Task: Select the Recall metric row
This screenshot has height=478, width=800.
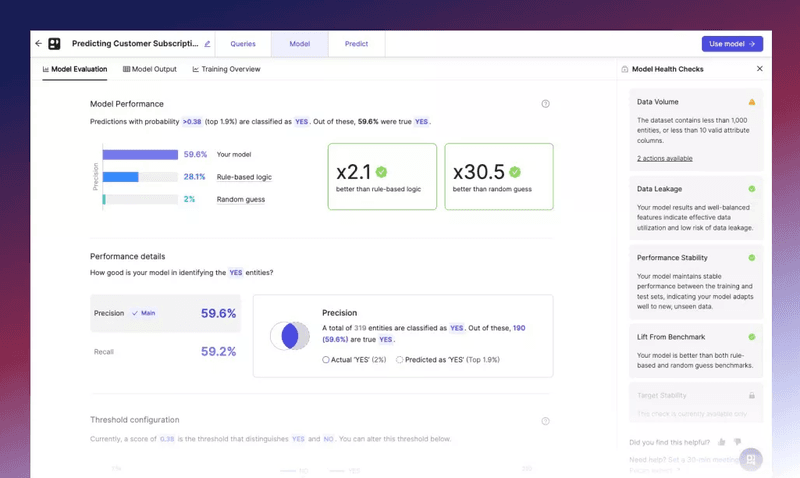Action: (165, 351)
